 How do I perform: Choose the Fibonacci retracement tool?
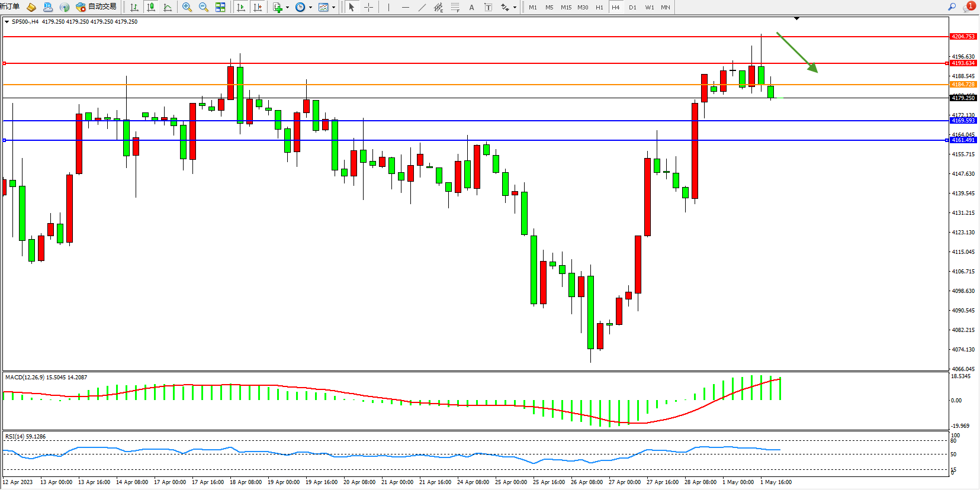coord(455,7)
